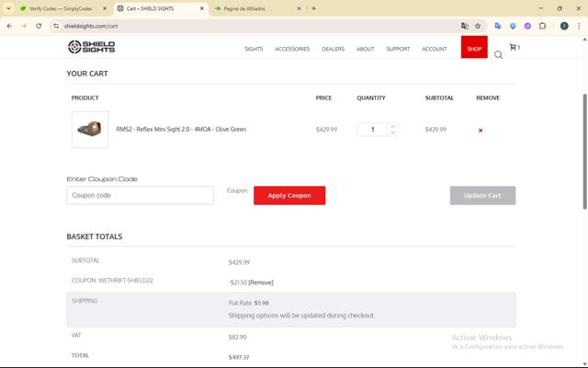Image resolution: width=588 pixels, height=368 pixels.
Task: Go back with browser back arrow
Action: pos(9,26)
